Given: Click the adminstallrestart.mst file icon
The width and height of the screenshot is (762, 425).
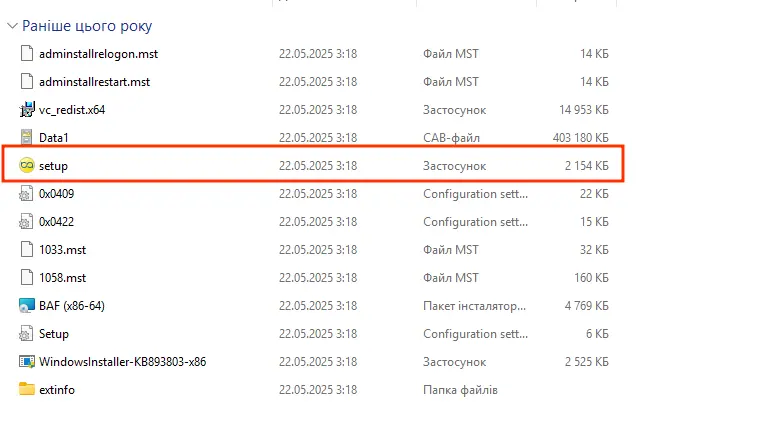Looking at the screenshot, I should click(27, 82).
